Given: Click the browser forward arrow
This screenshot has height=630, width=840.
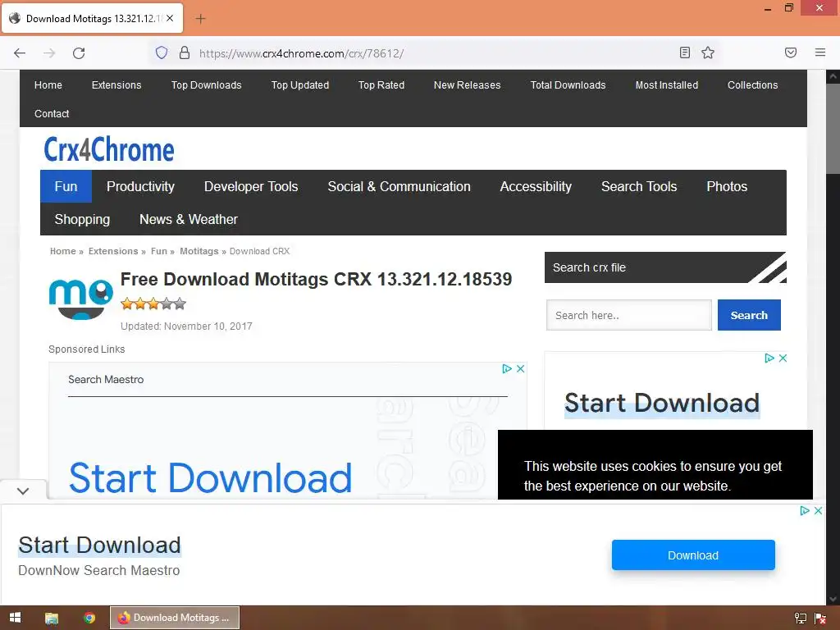Looking at the screenshot, I should [x=49, y=53].
